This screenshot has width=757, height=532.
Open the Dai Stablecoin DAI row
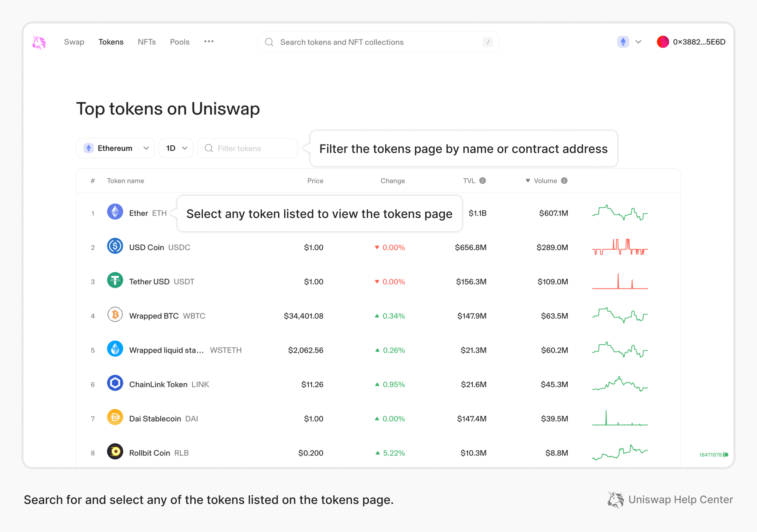point(163,419)
